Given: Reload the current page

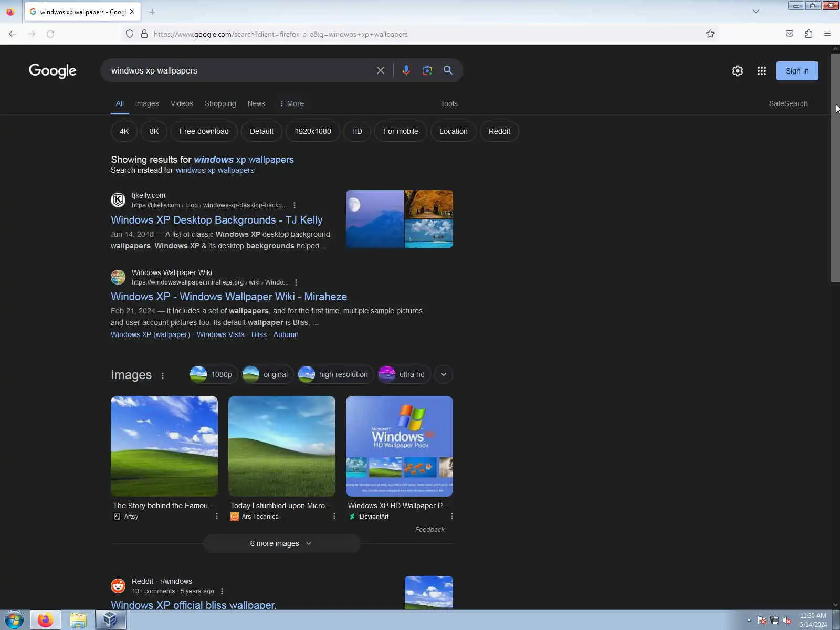Looking at the screenshot, I should pyautogui.click(x=50, y=34).
